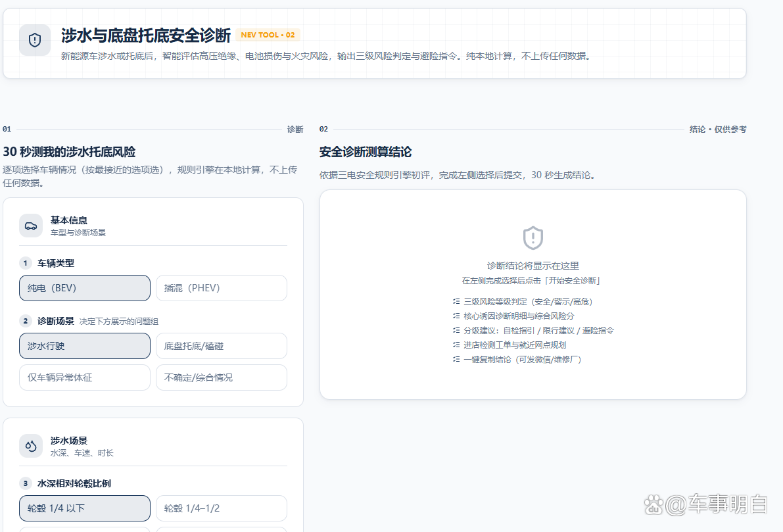Click the large shield icon in the empty result panel
This screenshot has height=532, width=783.
[533, 238]
